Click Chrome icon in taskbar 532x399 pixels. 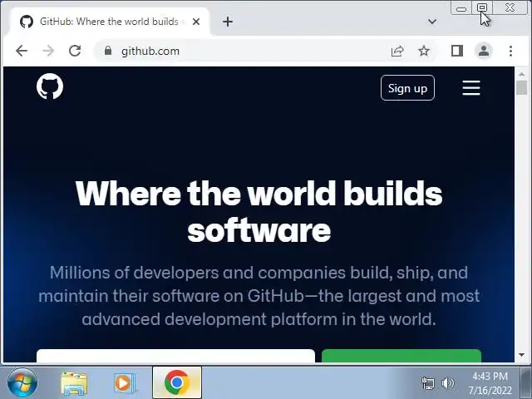177,382
